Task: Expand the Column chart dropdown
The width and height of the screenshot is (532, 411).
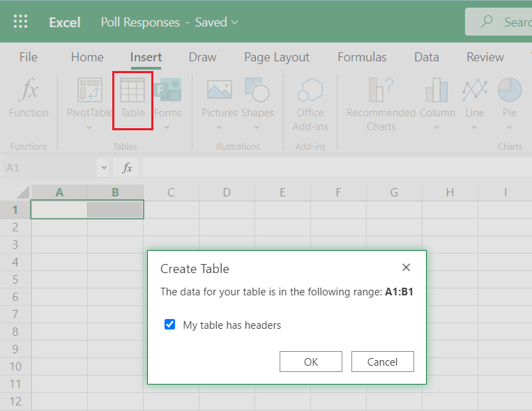Action: (436, 127)
